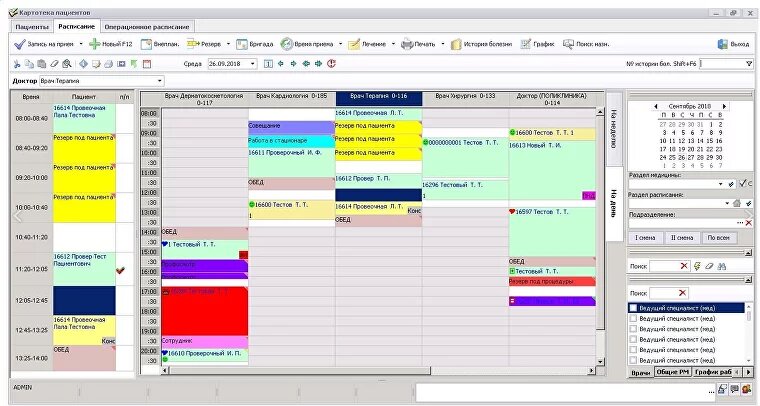Open the Раздел расписания dropdown

(728, 203)
